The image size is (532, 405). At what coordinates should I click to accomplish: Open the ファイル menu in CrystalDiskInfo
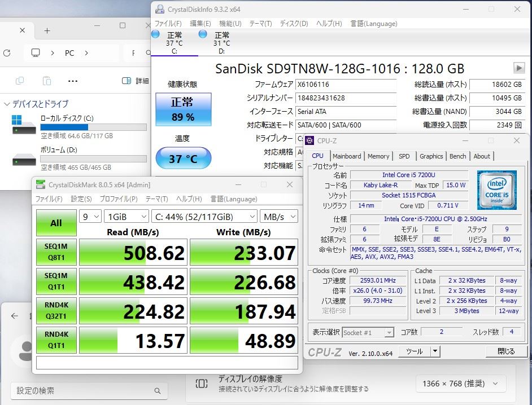coord(168,24)
